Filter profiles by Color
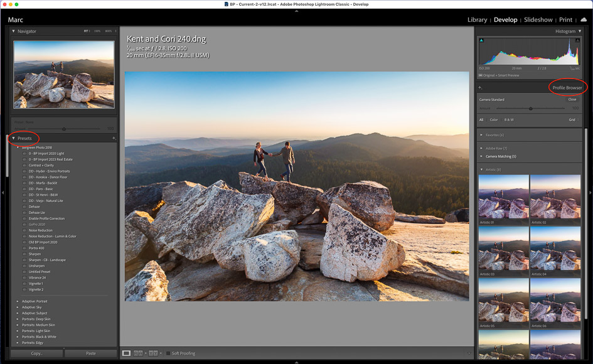Image resolution: width=593 pixels, height=364 pixels. click(494, 120)
